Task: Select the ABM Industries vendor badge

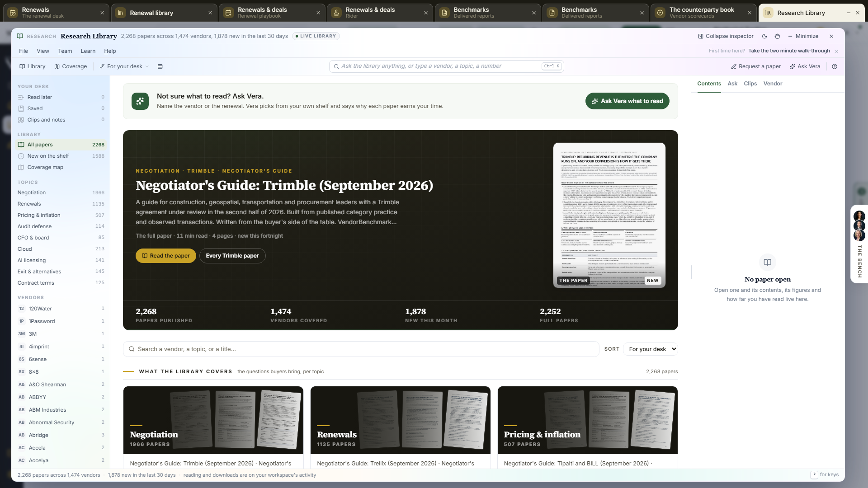Action: pyautogui.click(x=22, y=410)
